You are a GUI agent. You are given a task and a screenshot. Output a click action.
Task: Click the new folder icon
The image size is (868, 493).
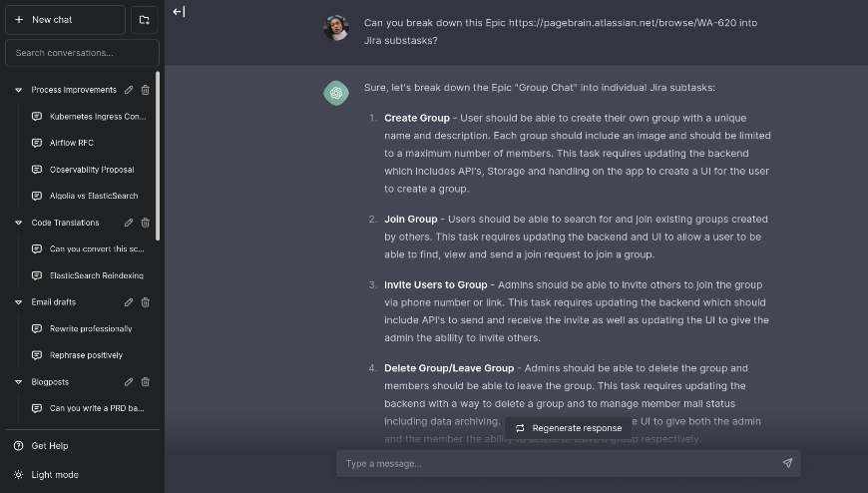coord(144,19)
